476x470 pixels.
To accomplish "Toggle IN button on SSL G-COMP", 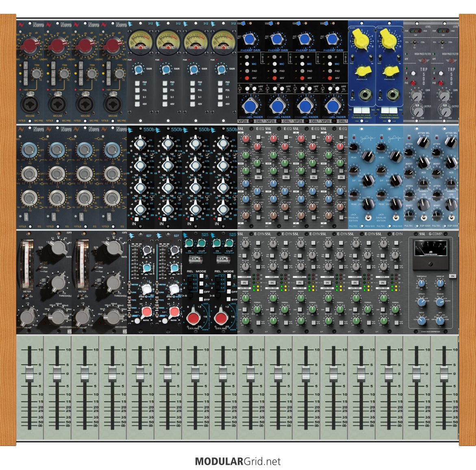I will (x=452, y=276).
